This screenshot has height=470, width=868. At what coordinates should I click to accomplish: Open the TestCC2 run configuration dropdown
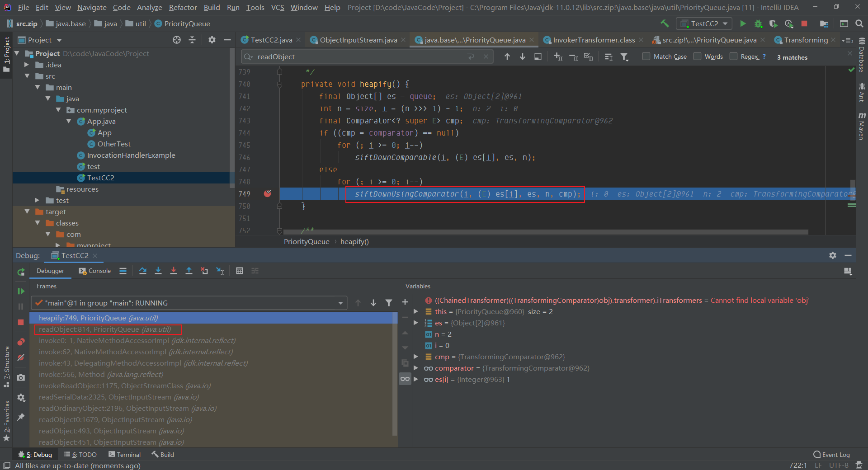click(x=704, y=23)
